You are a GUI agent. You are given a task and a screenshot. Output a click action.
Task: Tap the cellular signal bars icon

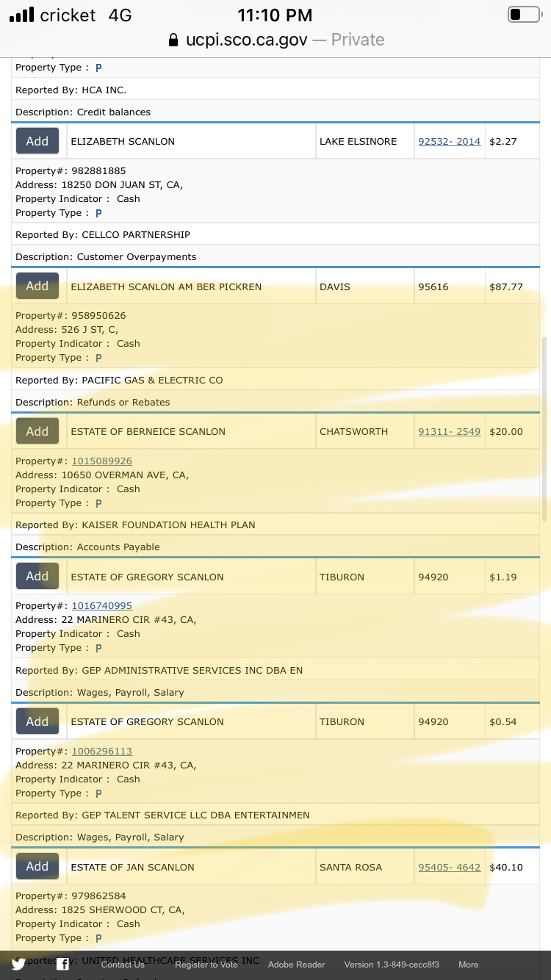(x=21, y=15)
